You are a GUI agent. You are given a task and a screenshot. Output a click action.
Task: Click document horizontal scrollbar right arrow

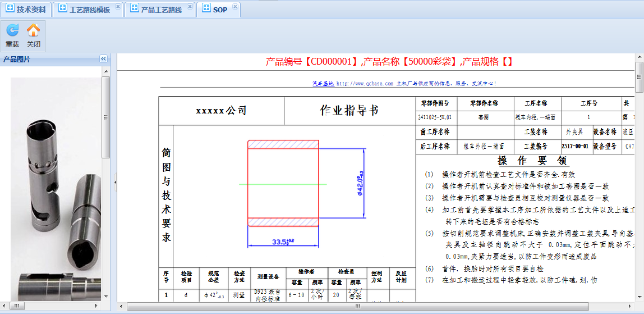630,307
